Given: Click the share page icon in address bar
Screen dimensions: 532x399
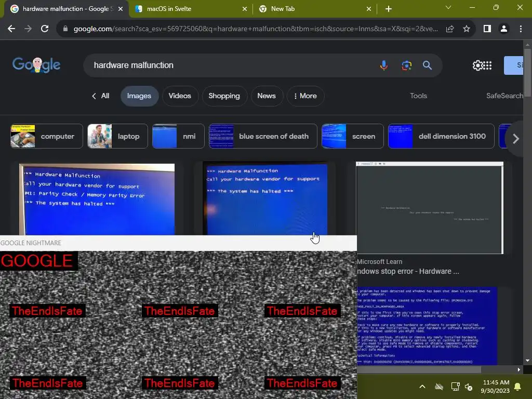Looking at the screenshot, I should [450, 29].
